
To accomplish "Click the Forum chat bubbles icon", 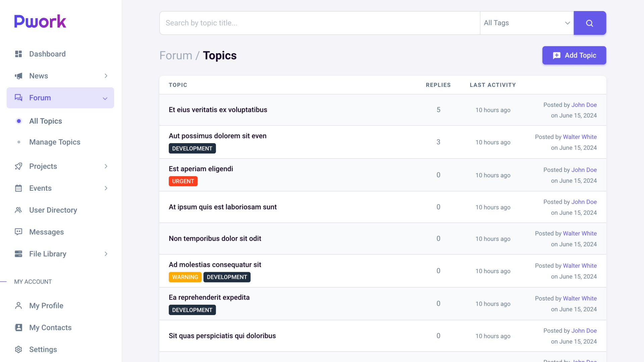I will pos(18,98).
